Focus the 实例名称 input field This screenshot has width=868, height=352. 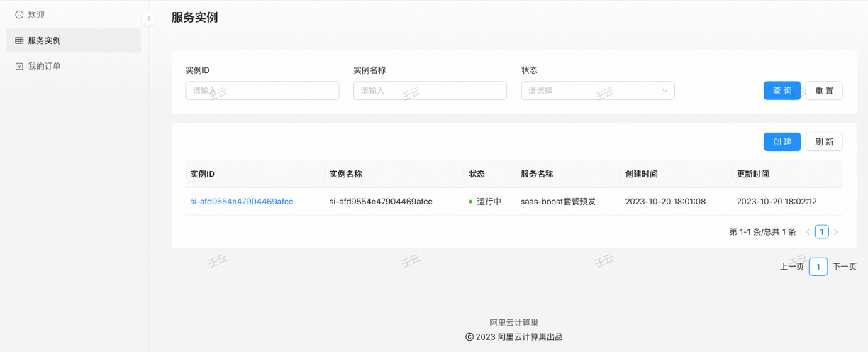(x=430, y=91)
